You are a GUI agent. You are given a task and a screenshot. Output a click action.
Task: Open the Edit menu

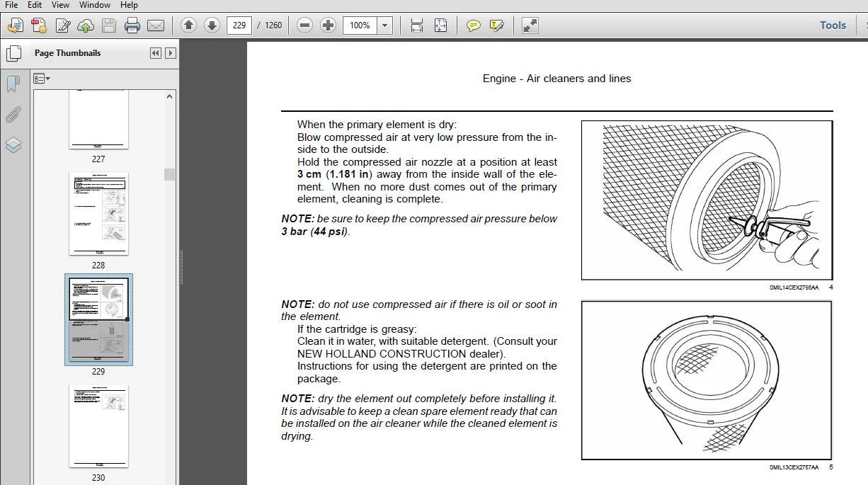35,5
